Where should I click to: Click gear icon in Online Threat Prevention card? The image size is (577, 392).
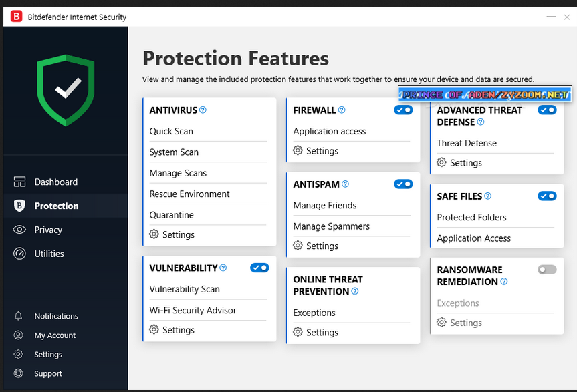click(x=298, y=332)
